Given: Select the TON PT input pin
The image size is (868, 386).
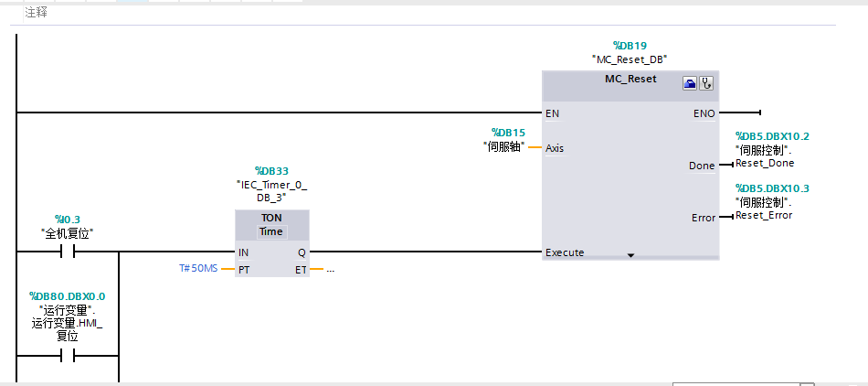Looking at the screenshot, I should coord(244,270).
